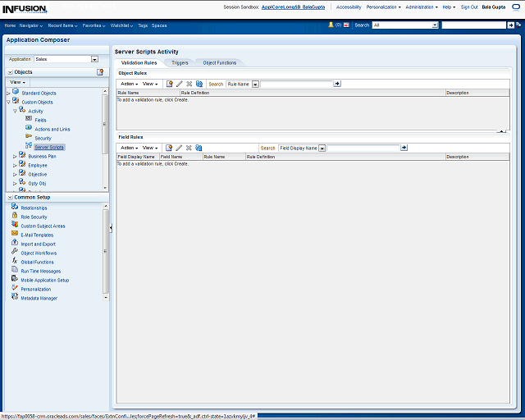Open the Application dropdown showing Sales
Viewport: 525px width, 420px height.
point(94,59)
